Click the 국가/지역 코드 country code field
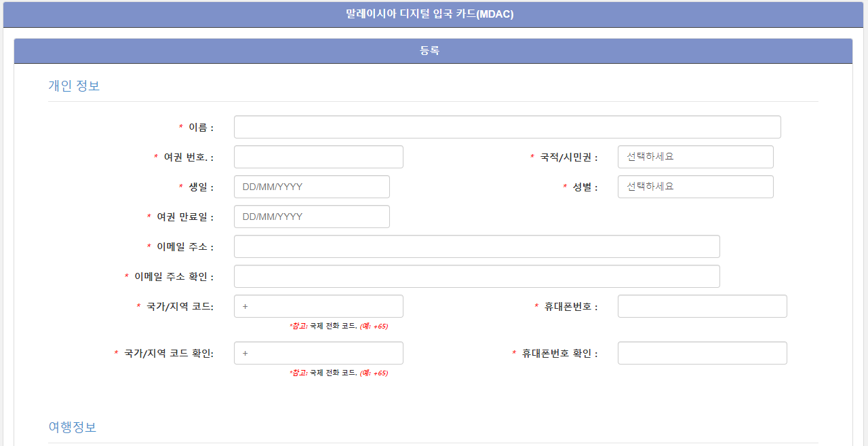868x446 pixels. tap(318, 305)
